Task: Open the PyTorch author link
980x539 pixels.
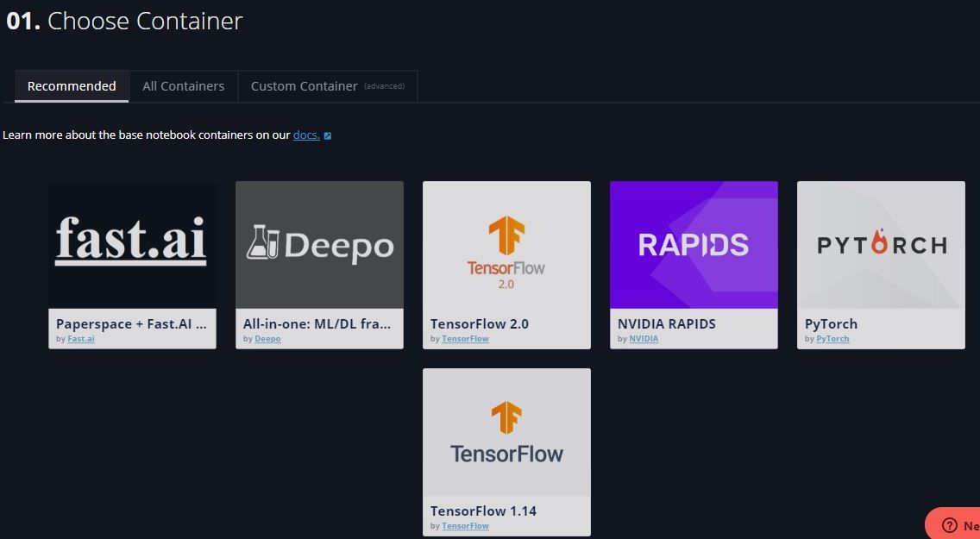Action: point(832,339)
